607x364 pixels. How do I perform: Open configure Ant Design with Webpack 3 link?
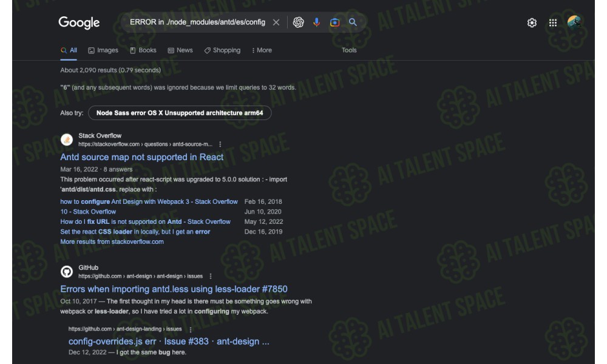[x=149, y=201]
